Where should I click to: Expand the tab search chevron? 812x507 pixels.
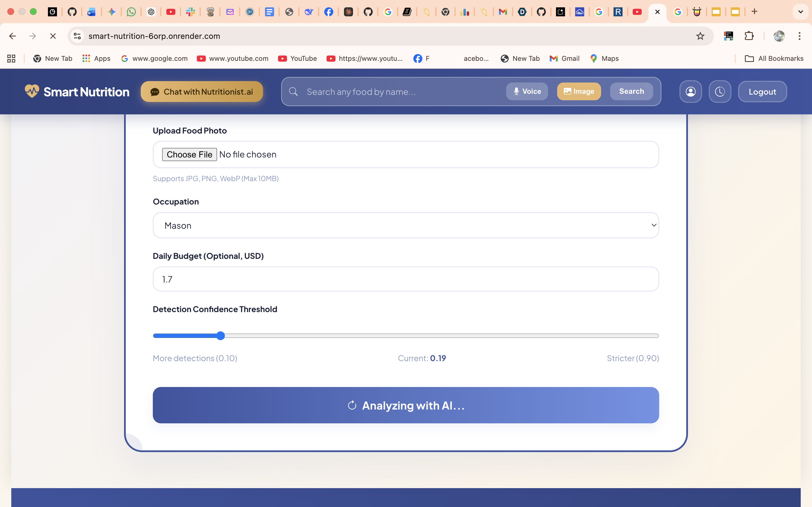(x=800, y=12)
